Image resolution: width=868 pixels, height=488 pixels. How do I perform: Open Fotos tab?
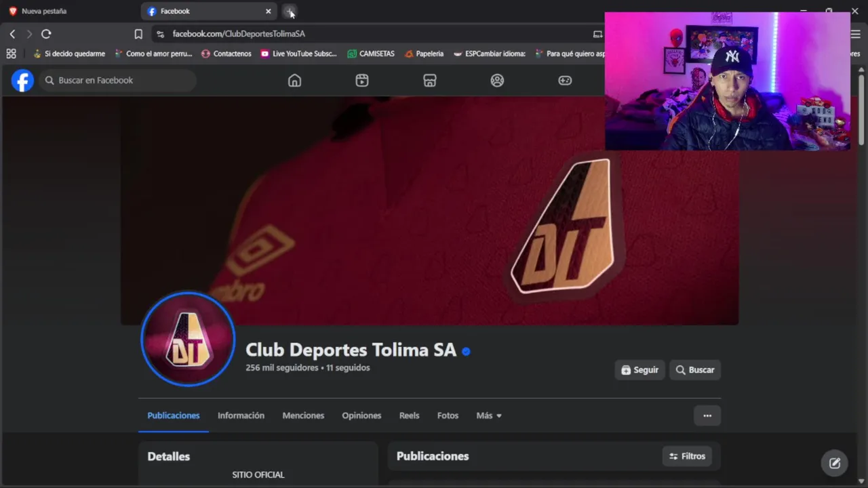pyautogui.click(x=448, y=415)
